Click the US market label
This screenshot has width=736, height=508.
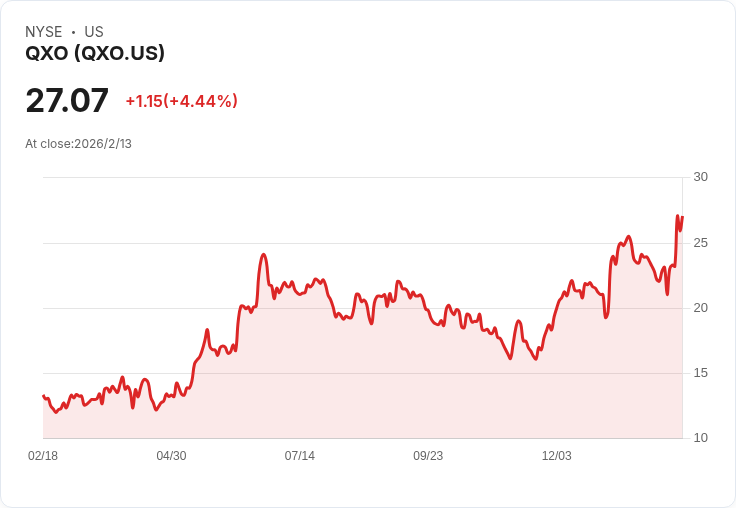94,32
